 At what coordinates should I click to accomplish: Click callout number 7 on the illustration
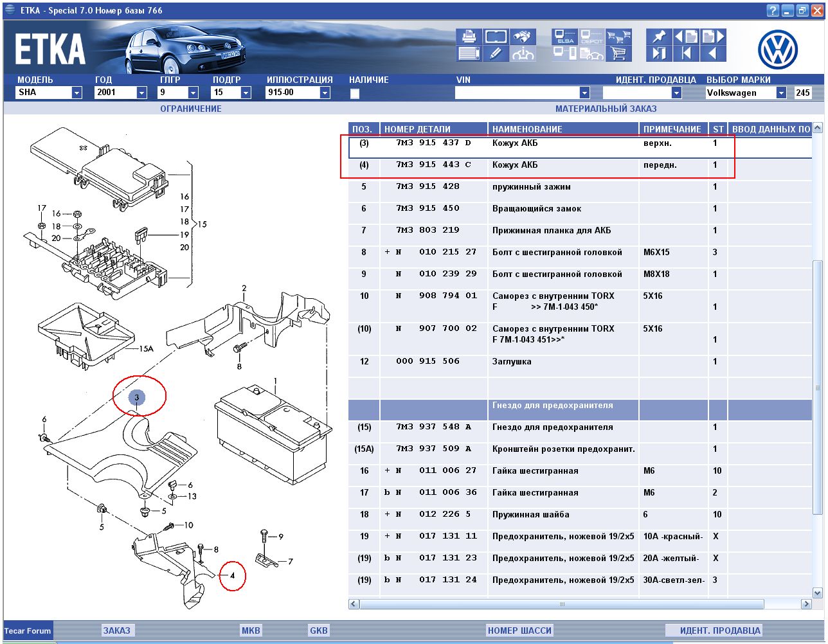[290, 562]
